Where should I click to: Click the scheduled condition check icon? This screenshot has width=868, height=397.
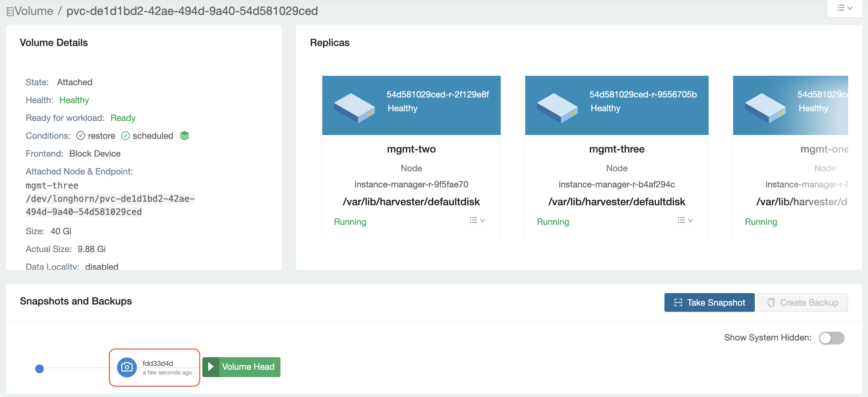[125, 136]
